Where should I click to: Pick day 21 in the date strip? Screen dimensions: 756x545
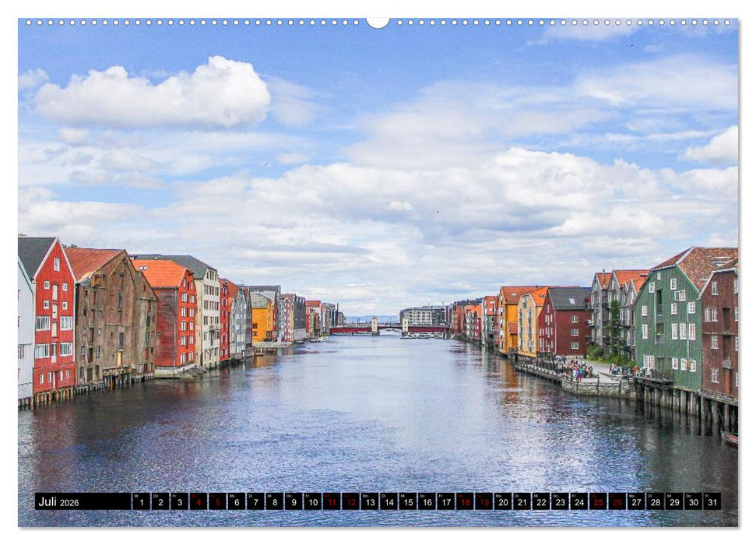522,502
